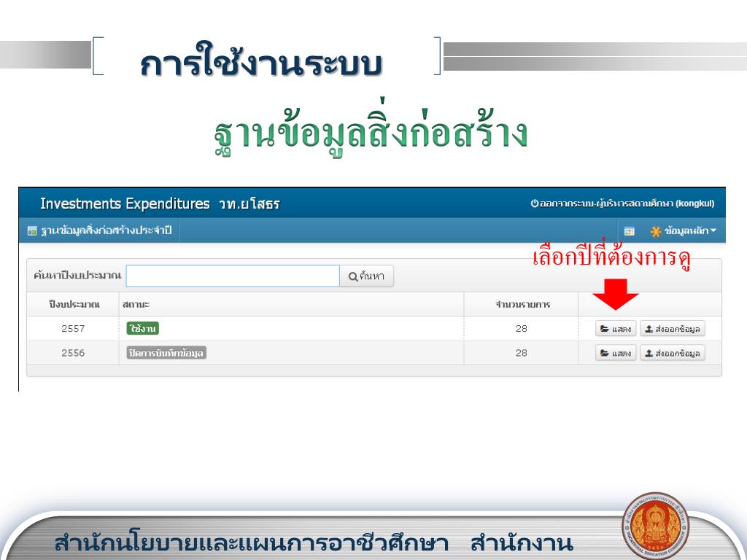Screen dimensions: 747x560
Task: Click the item count 28 for 2556
Action: pyautogui.click(x=521, y=353)
